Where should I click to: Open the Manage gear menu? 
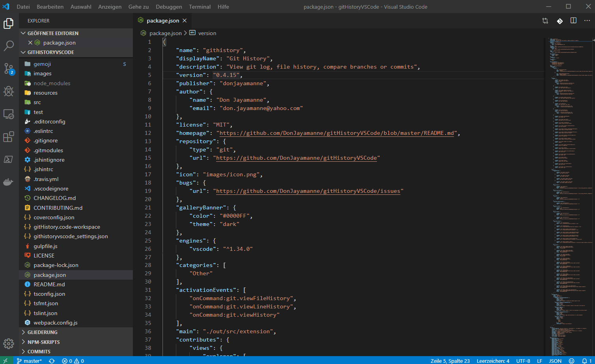click(8, 343)
